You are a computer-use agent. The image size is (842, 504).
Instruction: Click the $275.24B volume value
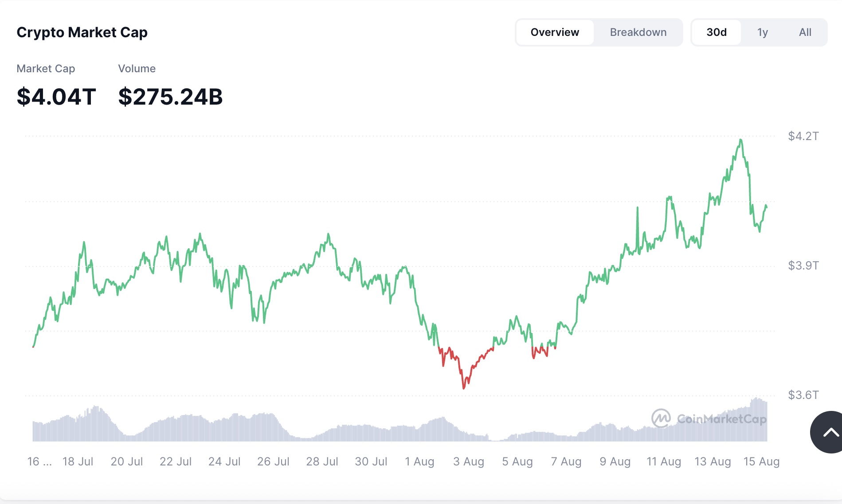(170, 97)
